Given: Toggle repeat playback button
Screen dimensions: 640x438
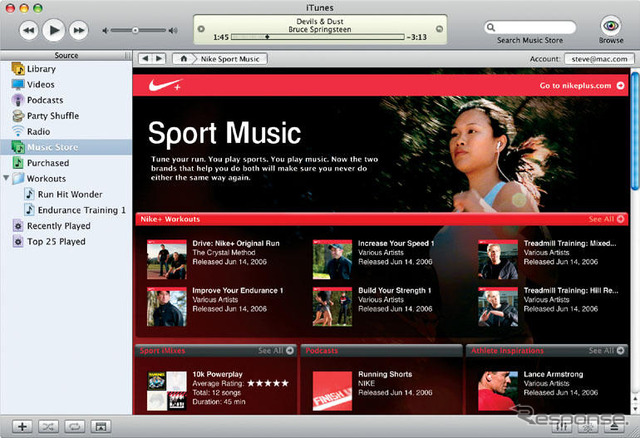Looking at the screenshot, I should (x=74, y=427).
